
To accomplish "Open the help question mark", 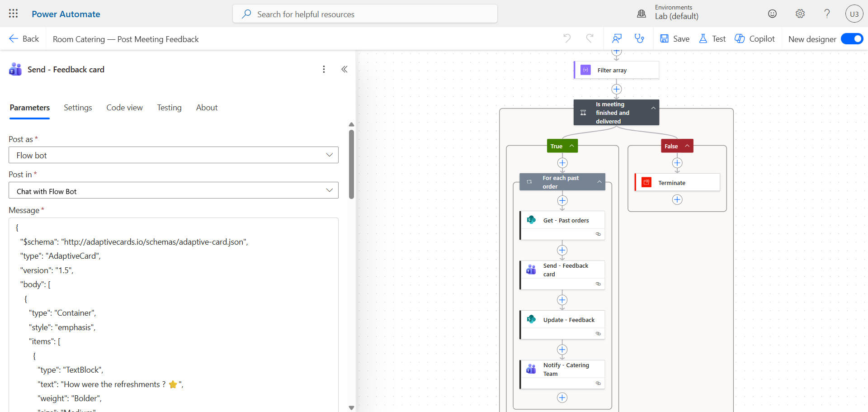I will 827,14.
